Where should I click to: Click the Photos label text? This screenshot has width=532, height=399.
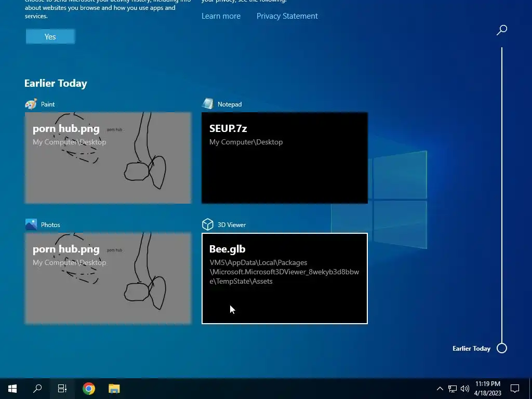pyautogui.click(x=50, y=224)
